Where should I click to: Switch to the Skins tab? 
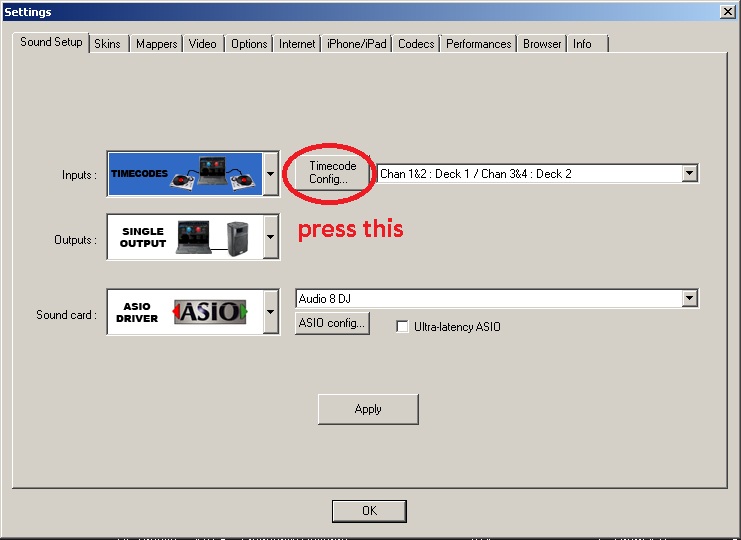107,44
